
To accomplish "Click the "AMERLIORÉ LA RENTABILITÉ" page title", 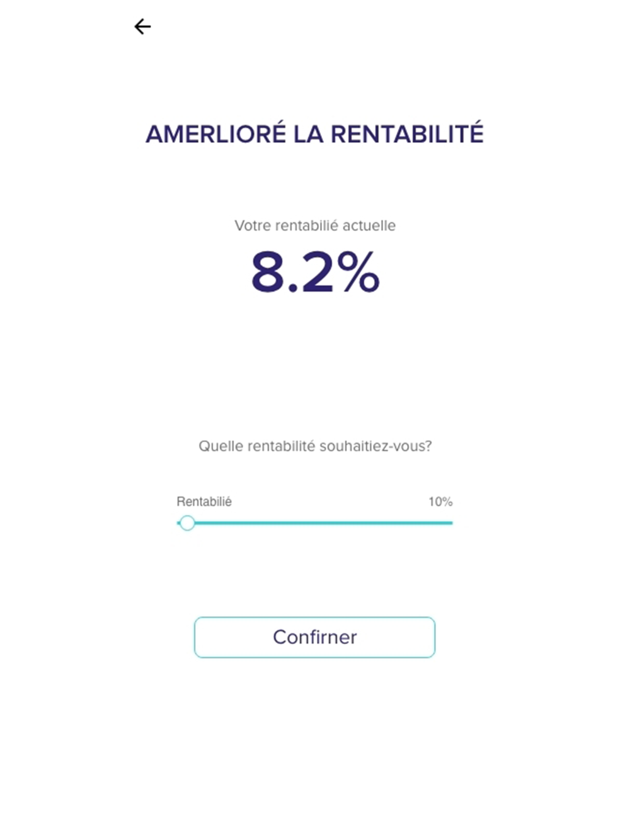I will coord(315,134).
